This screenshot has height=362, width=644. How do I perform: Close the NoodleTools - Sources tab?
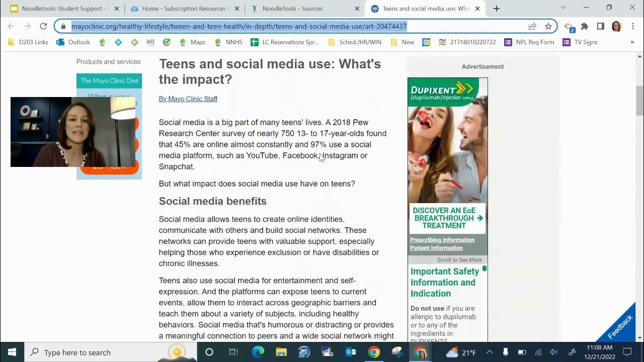pos(357,9)
